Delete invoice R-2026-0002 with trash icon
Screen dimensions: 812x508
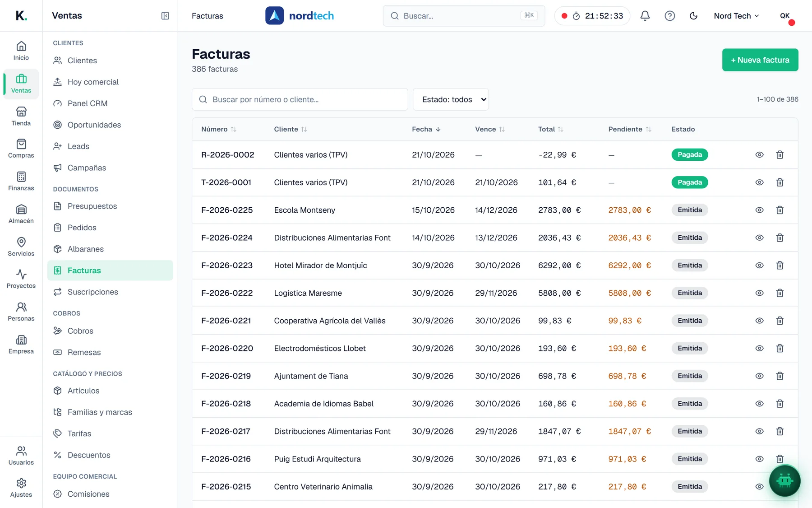coord(780,155)
